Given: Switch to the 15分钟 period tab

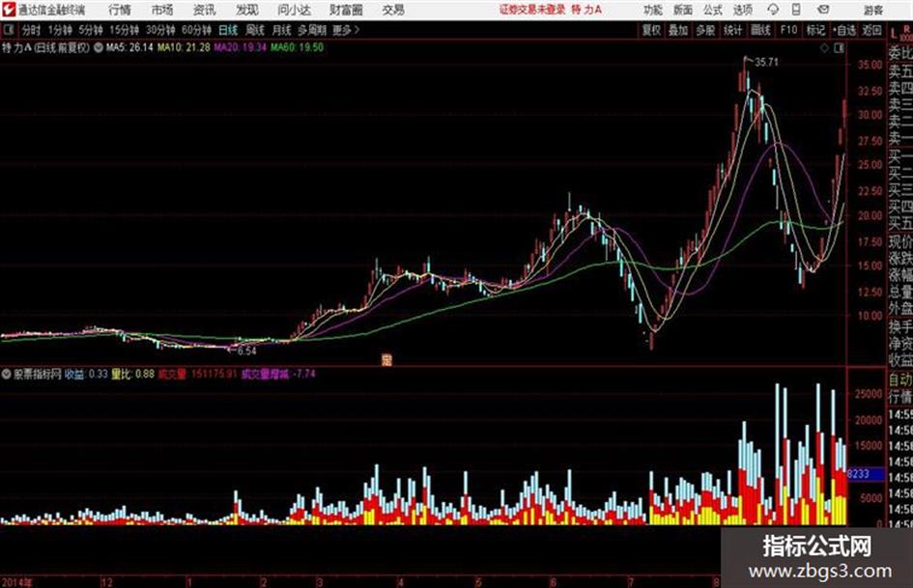Looking at the screenshot, I should point(125,30).
